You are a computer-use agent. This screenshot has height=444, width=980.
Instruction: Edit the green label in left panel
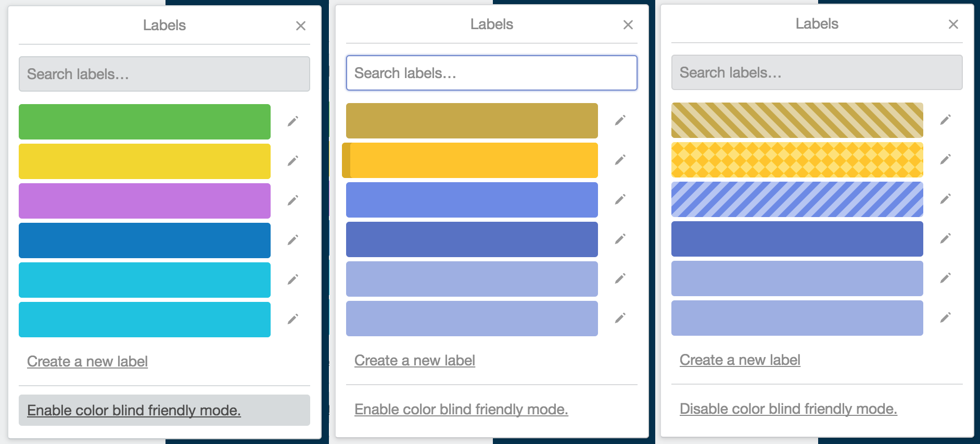point(293,121)
